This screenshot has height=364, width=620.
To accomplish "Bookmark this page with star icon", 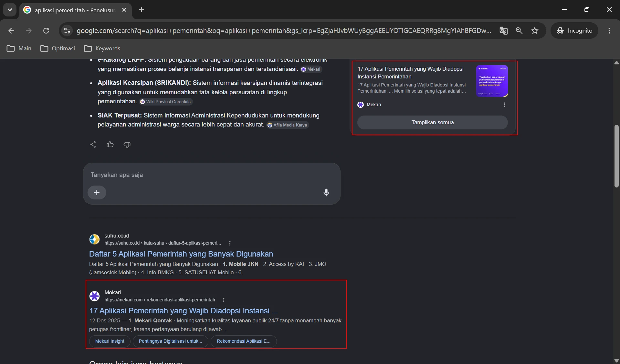I will 535,31.
